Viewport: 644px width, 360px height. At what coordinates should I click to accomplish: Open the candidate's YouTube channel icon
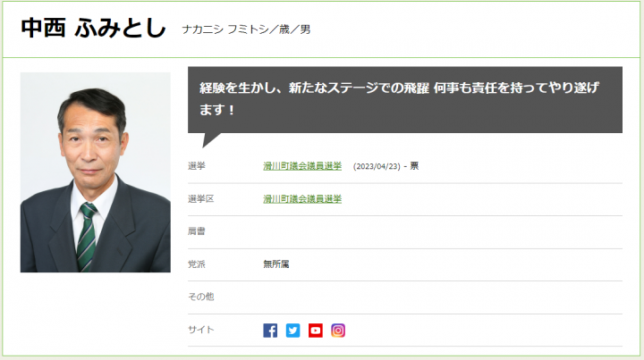316,331
